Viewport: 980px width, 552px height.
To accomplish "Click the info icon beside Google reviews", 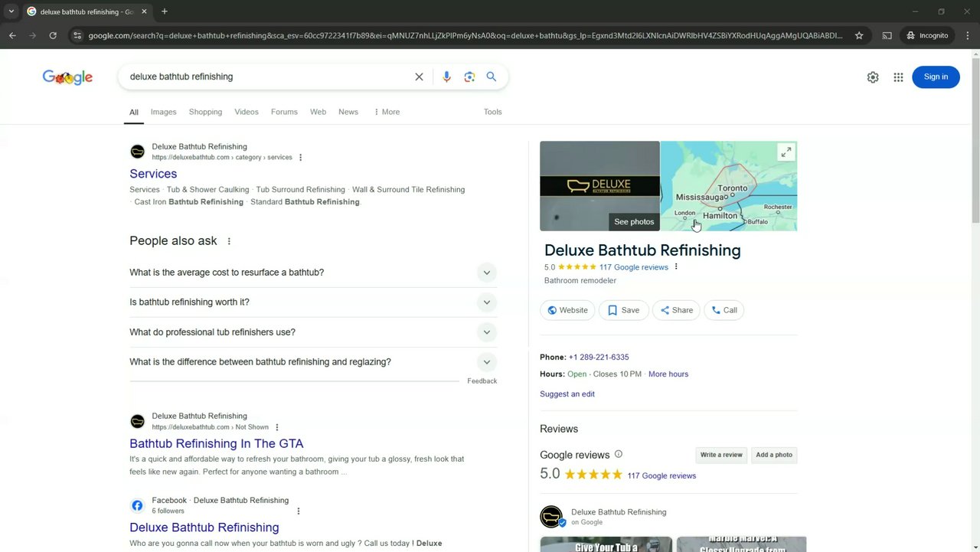I will [619, 454].
